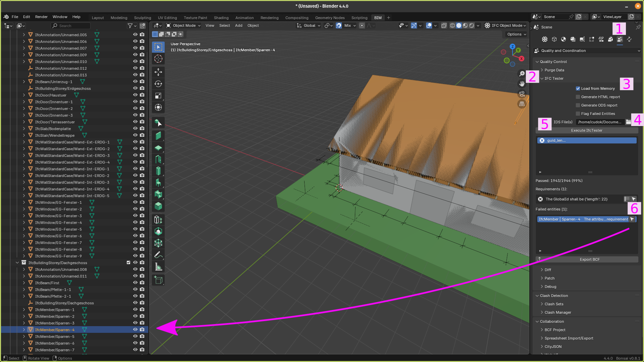644x362 pixels.
Task: Select the Measure tool
Action: 158,266
